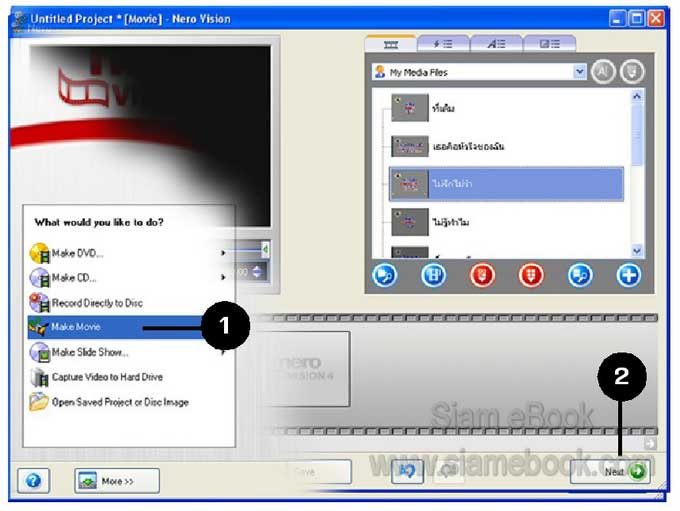The width and height of the screenshot is (680, 511).
Task: Select the first media clip thumbnail in list
Action: pos(409,108)
